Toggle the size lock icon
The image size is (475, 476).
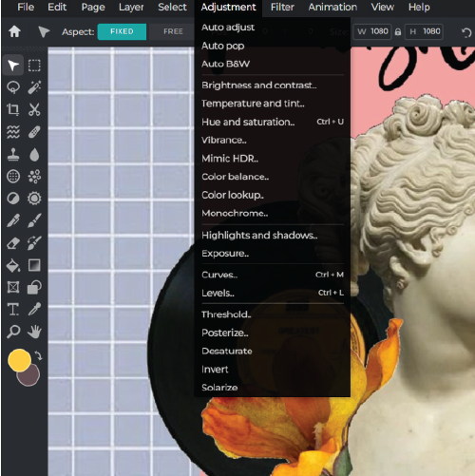(398, 31)
